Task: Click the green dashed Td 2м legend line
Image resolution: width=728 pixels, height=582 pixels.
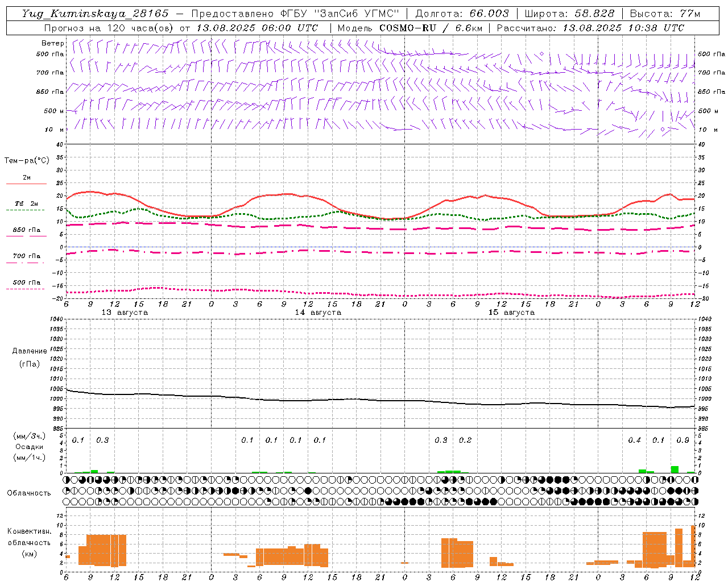Action: [x=26, y=210]
